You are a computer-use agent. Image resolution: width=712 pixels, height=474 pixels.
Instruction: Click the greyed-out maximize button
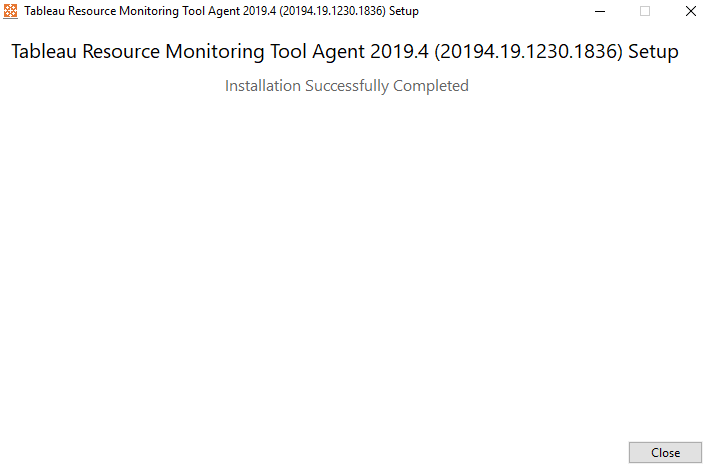point(645,11)
